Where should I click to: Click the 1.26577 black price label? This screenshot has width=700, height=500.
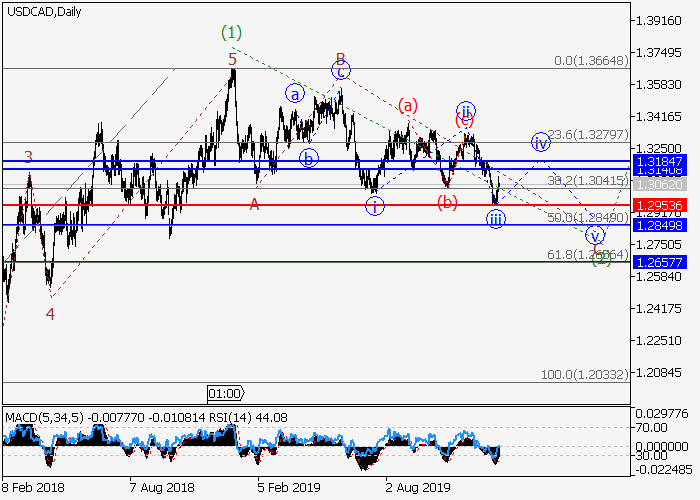point(659,262)
